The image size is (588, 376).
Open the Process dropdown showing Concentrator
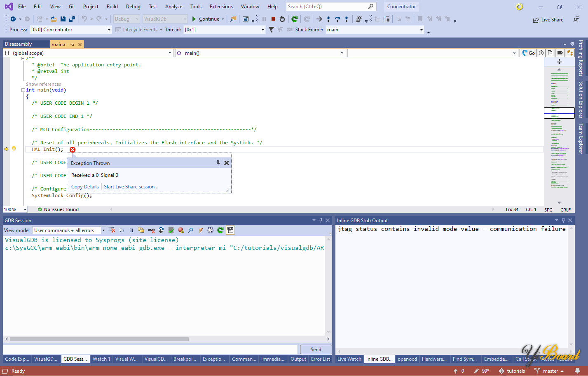coord(71,30)
